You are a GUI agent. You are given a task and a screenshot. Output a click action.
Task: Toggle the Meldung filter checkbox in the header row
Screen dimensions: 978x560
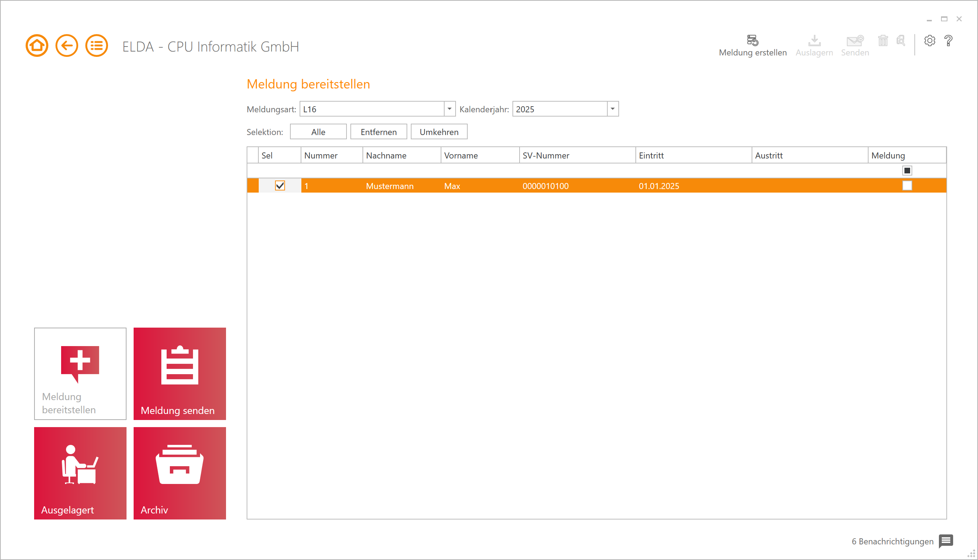[x=907, y=171]
